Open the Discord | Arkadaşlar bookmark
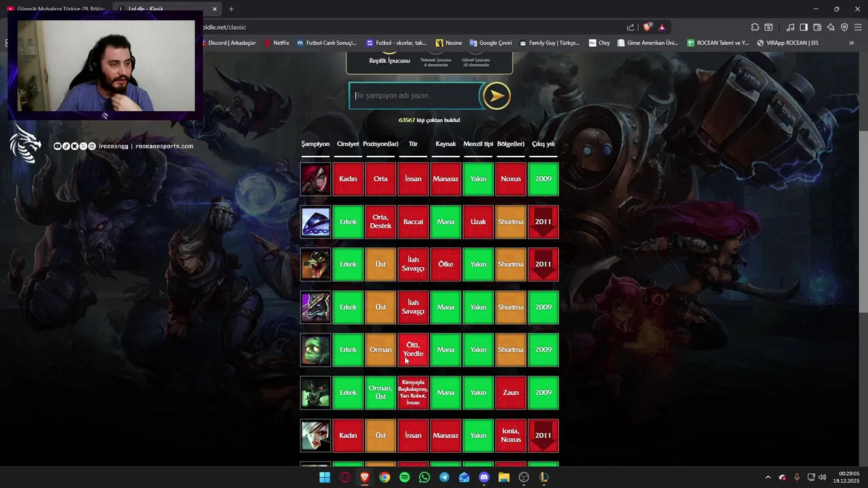The image size is (868, 488). [x=229, y=43]
